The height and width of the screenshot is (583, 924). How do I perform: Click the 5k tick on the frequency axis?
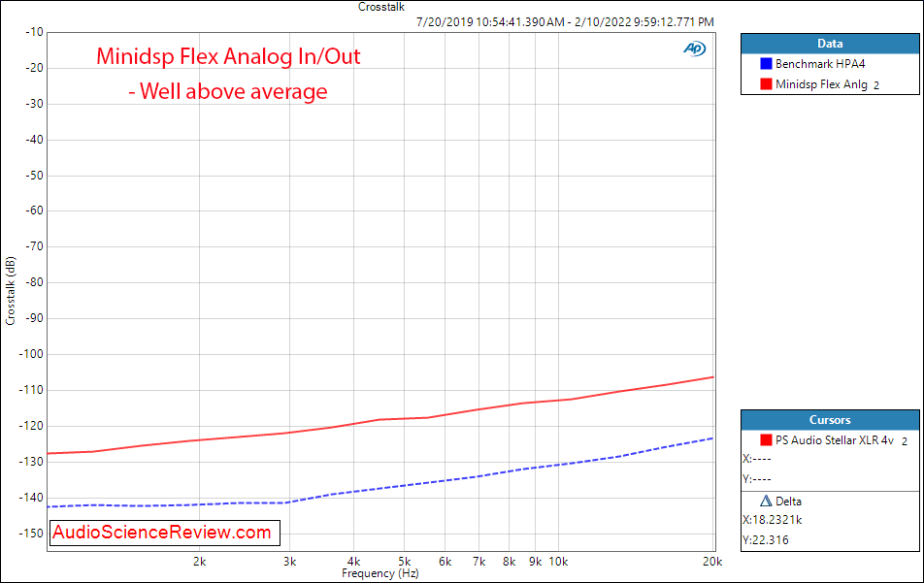[x=404, y=562]
